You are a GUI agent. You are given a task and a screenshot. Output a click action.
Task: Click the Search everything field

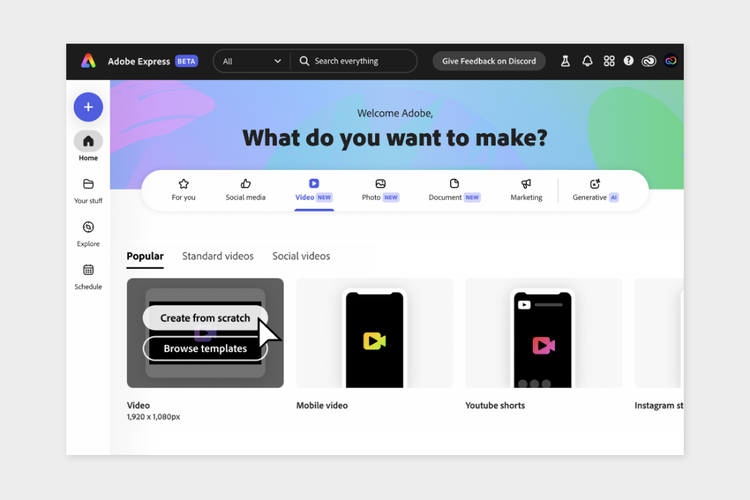click(x=354, y=61)
